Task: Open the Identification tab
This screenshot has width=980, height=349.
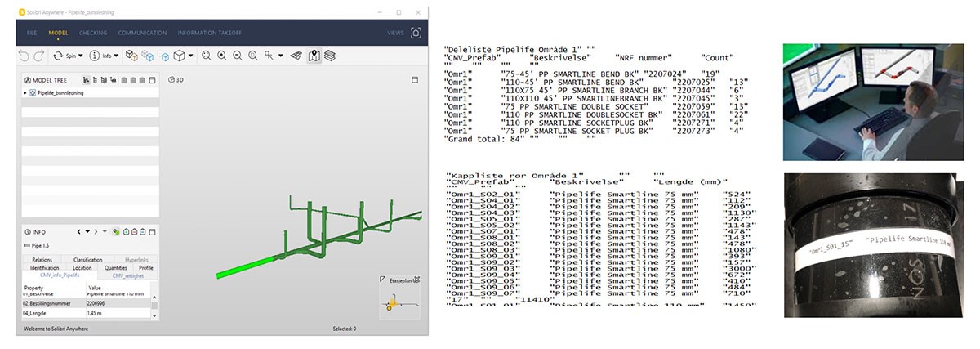Action: pos(44,268)
